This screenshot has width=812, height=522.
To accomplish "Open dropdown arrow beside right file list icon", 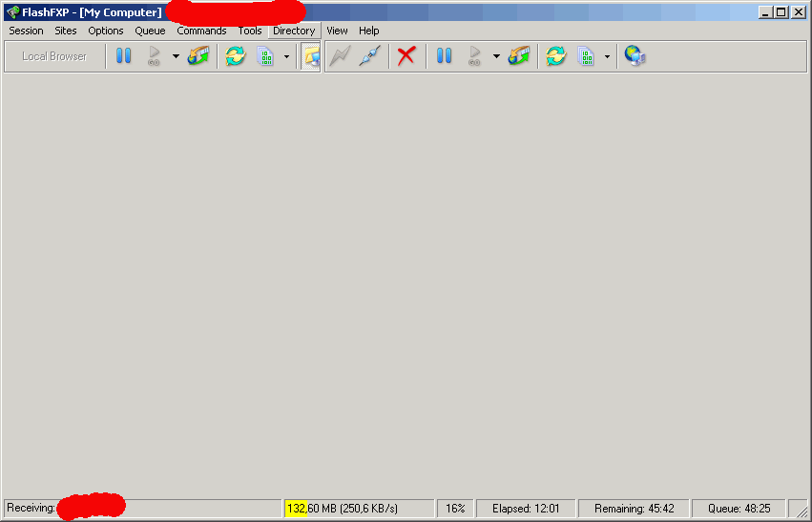I will pos(607,56).
